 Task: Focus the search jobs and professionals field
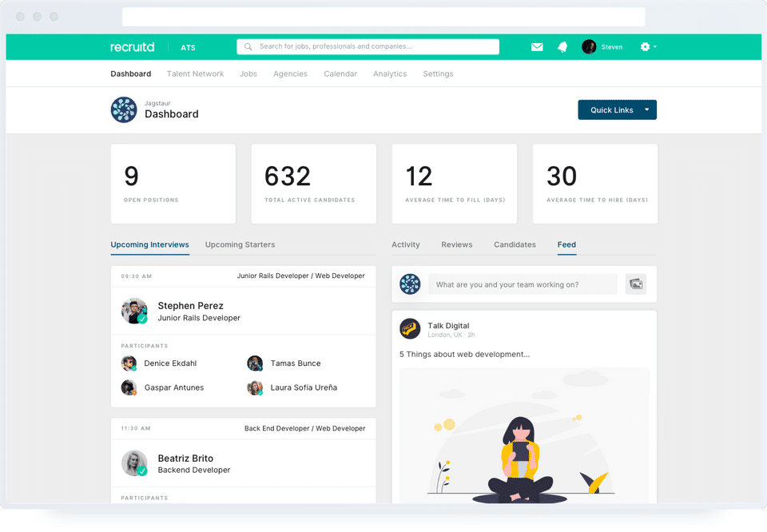point(368,46)
